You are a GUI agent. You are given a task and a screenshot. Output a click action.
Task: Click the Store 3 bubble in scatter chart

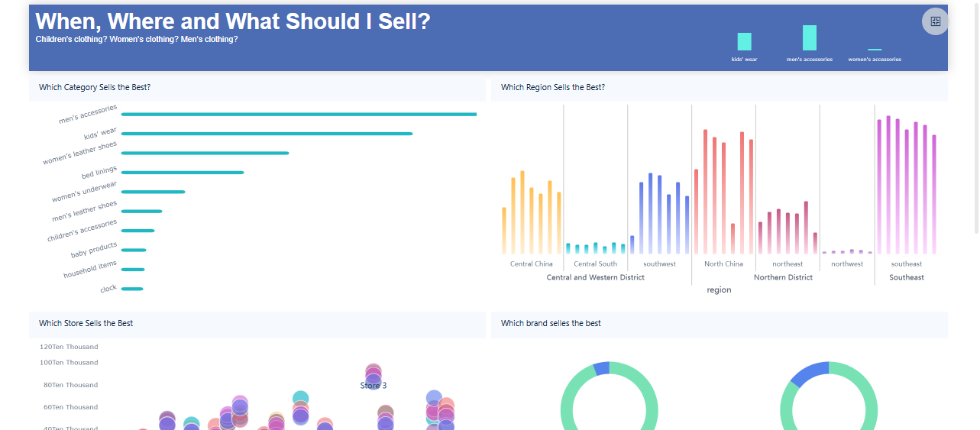373,373
